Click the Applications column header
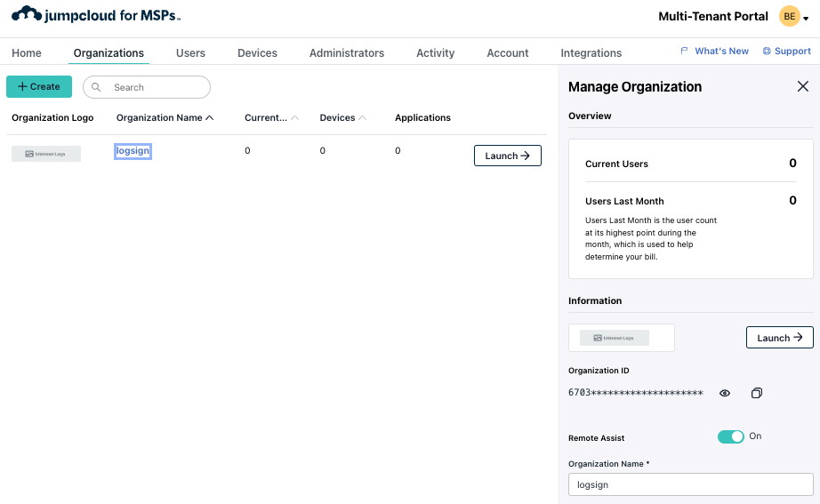 coord(422,117)
